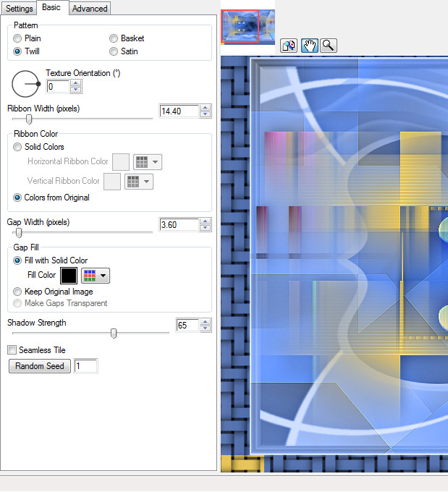The height and width of the screenshot is (492, 448).
Task: Select the Pan hand tool
Action: coord(309,46)
